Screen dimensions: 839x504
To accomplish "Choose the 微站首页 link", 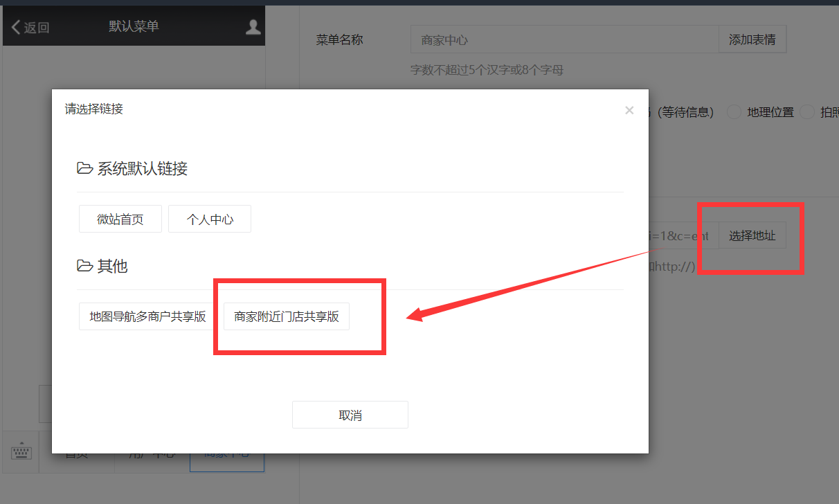I will 120,219.
